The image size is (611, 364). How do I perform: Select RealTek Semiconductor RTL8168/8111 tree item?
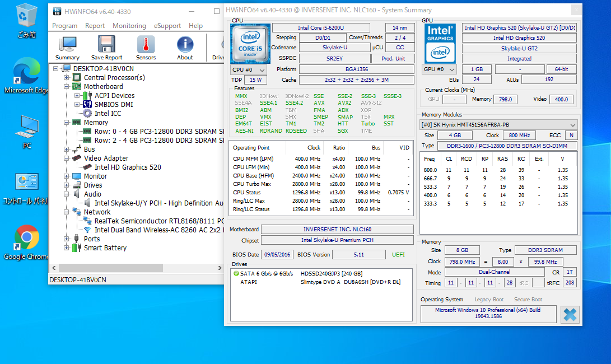(x=159, y=221)
